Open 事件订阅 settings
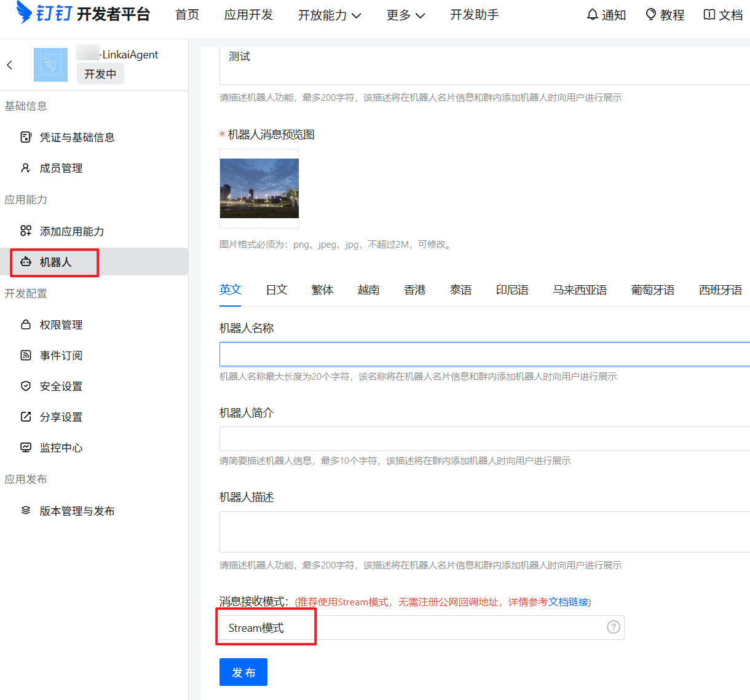750x700 pixels. [61, 355]
